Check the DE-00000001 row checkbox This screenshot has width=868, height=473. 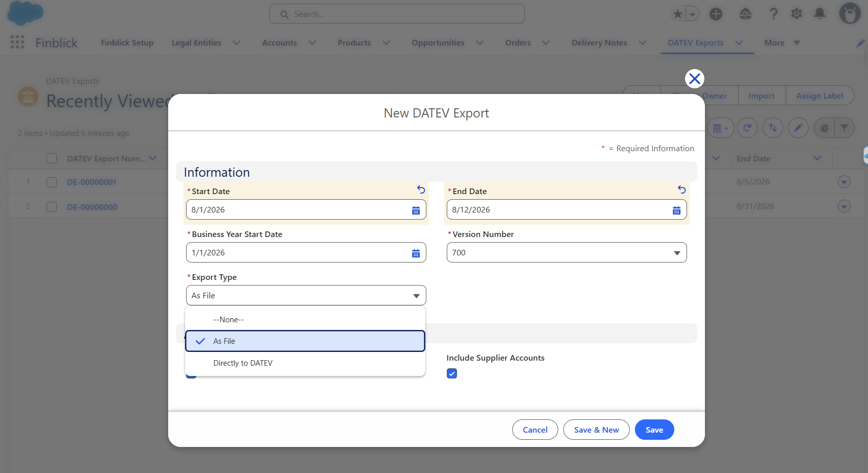[x=52, y=182]
